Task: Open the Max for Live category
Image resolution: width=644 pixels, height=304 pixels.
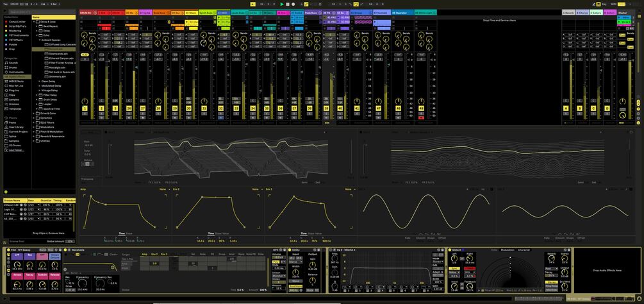Action: tap(15, 85)
